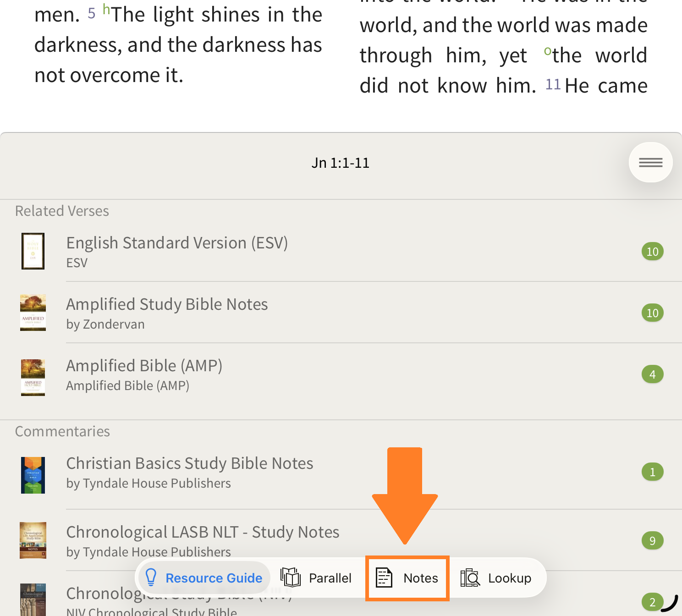Tap the Jn 1:1-11 reference header
The width and height of the screenshot is (682, 616).
[x=340, y=163]
